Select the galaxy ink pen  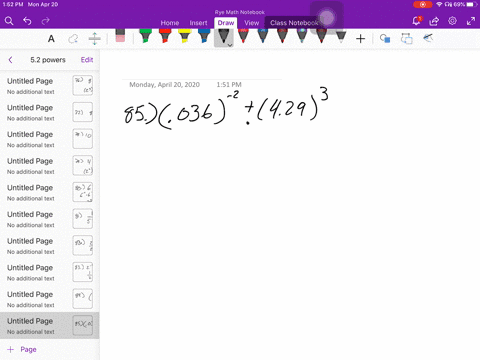tap(302, 36)
